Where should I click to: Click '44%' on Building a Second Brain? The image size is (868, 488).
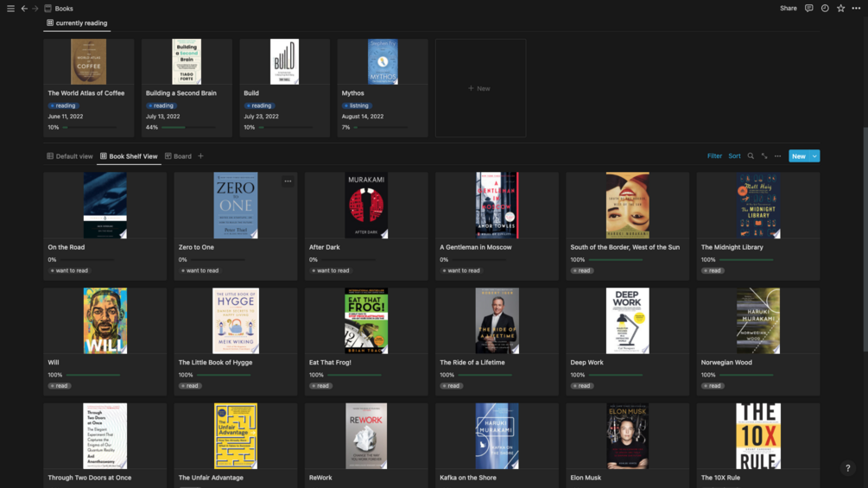point(152,127)
